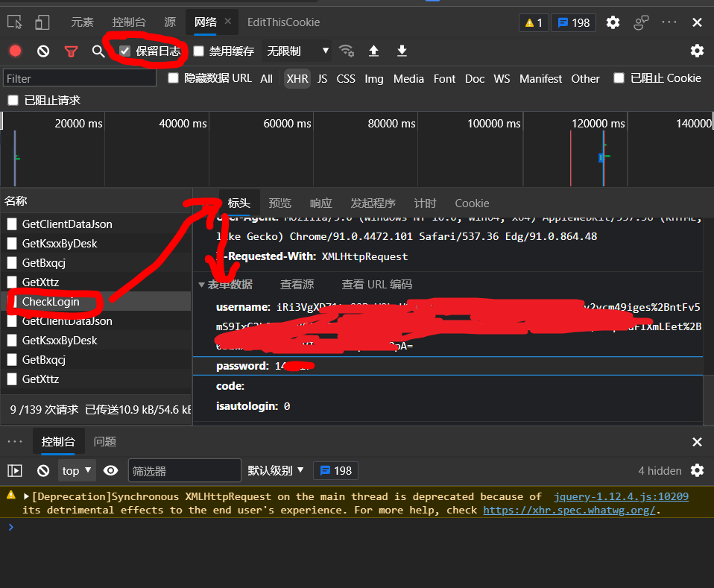Open DevTools settings gear at top
The height and width of the screenshot is (588, 714).
613,22
